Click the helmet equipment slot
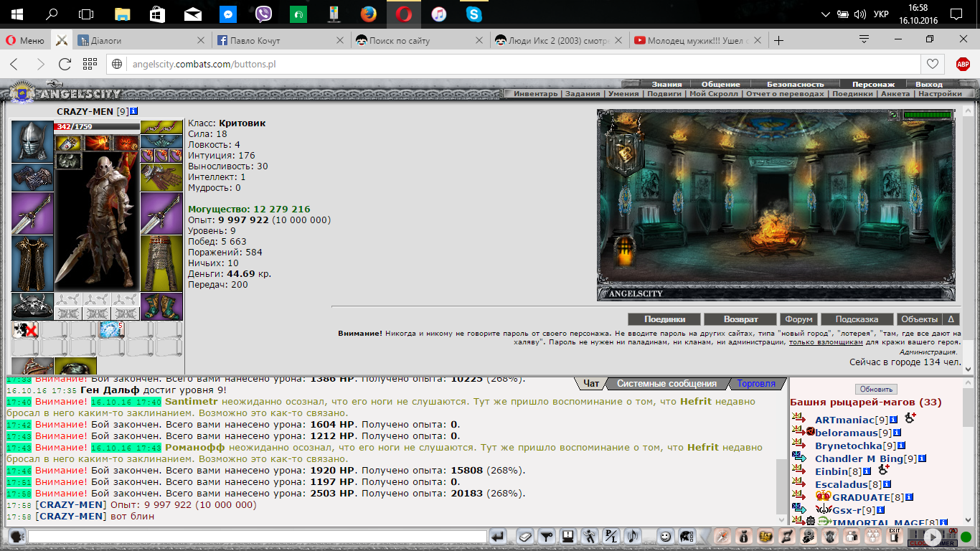980x551 pixels. tap(32, 141)
